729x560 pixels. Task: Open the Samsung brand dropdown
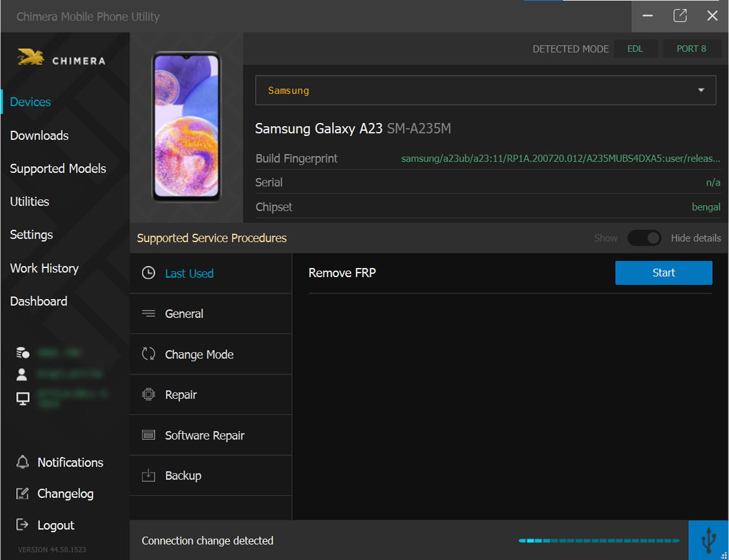479,91
